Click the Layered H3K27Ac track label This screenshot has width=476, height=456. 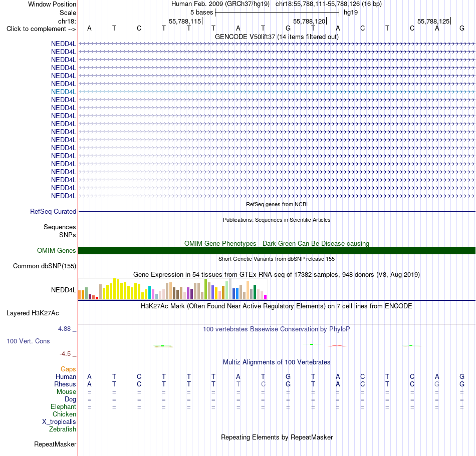[x=33, y=313]
